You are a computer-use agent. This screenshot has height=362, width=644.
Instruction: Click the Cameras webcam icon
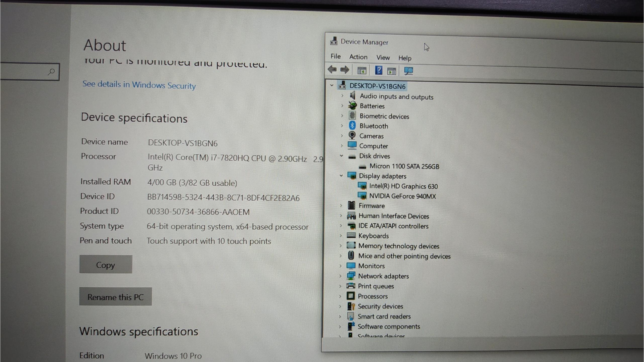pyautogui.click(x=352, y=136)
